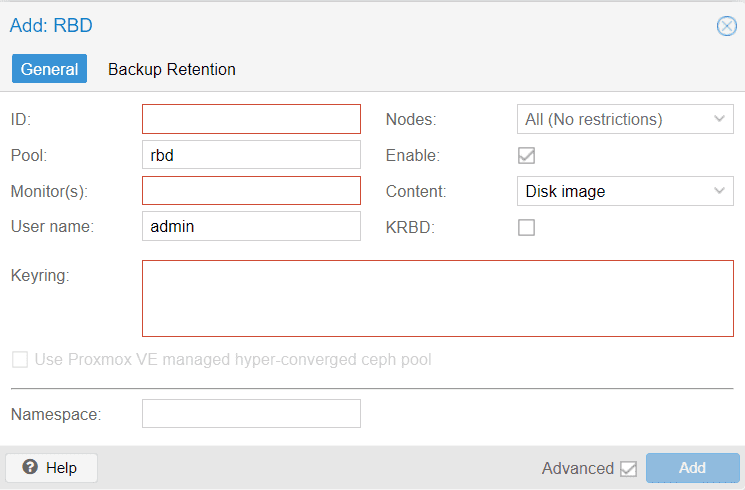
Task: Focus the Keyring text area
Action: pyautogui.click(x=438, y=298)
